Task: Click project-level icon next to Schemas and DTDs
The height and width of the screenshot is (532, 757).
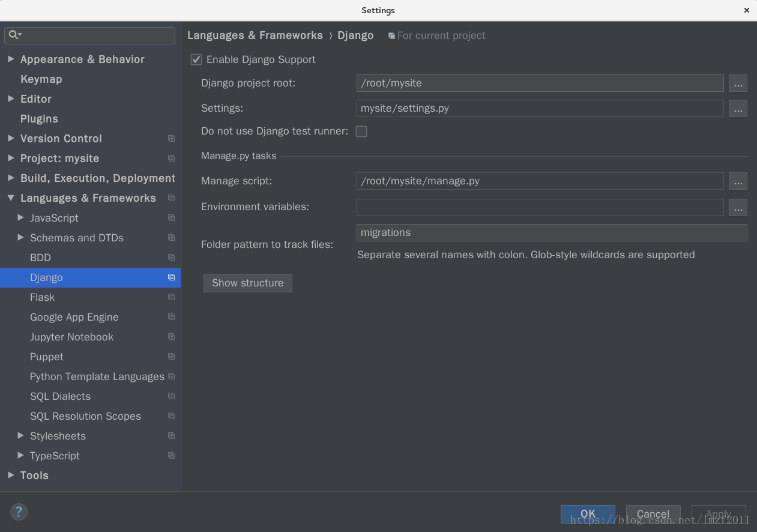Action: (172, 238)
